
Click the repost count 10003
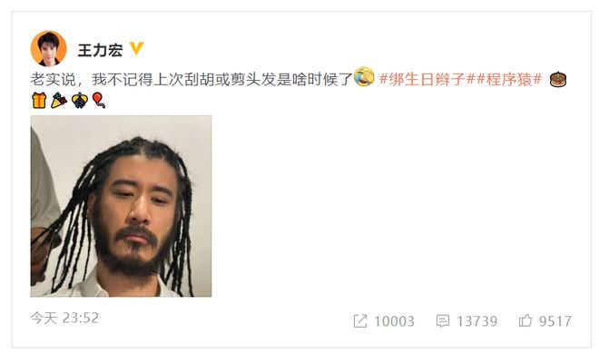[394, 321]
